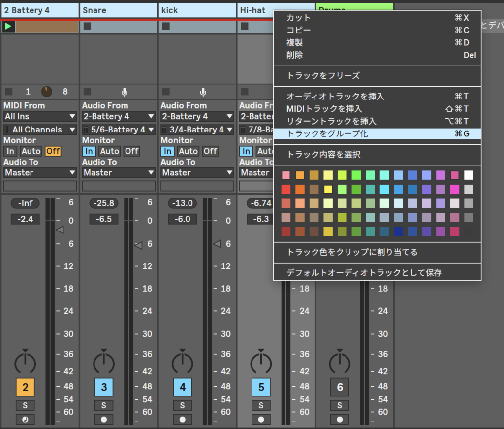
Task: Click the microphone icon on Snare track
Action: point(125,92)
